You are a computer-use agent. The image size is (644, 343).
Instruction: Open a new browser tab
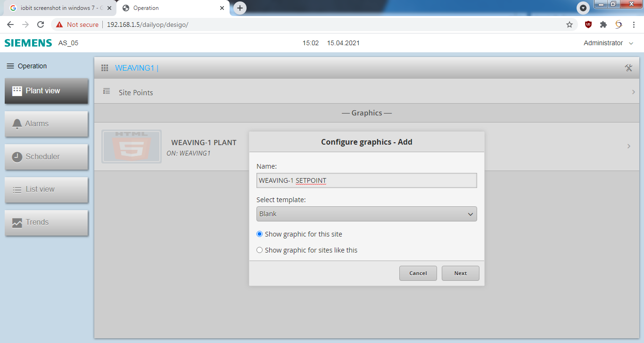coord(240,8)
